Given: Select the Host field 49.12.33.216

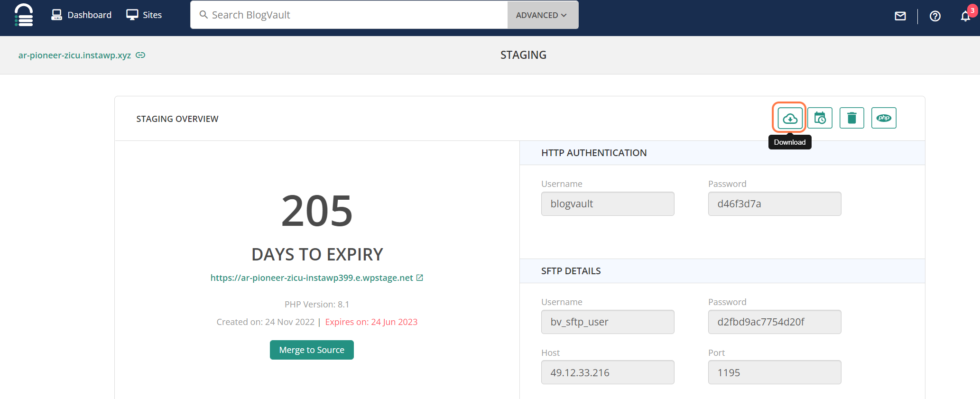Looking at the screenshot, I should 608,372.
